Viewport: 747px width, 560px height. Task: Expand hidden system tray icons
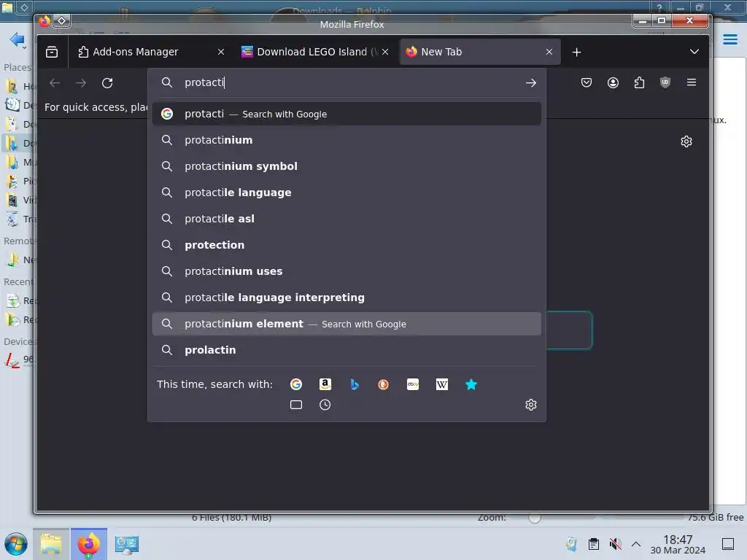point(635,544)
